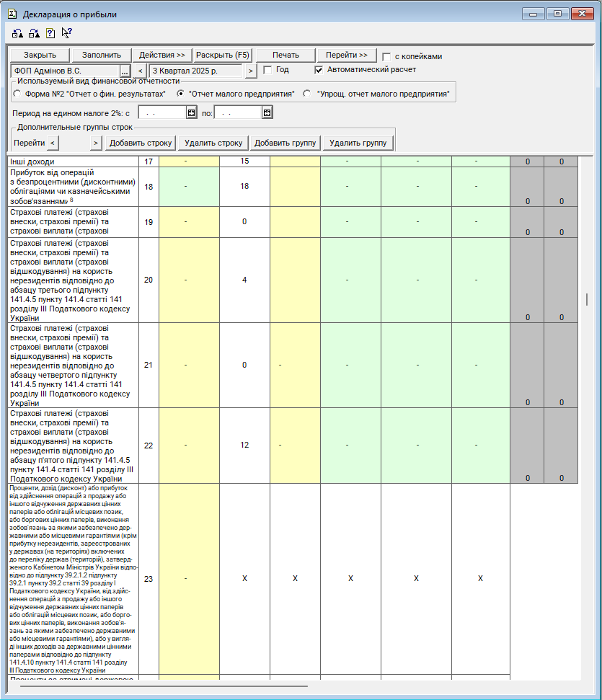Click Добавить строку button
Image resolution: width=602 pixels, height=700 pixels.
tap(141, 143)
